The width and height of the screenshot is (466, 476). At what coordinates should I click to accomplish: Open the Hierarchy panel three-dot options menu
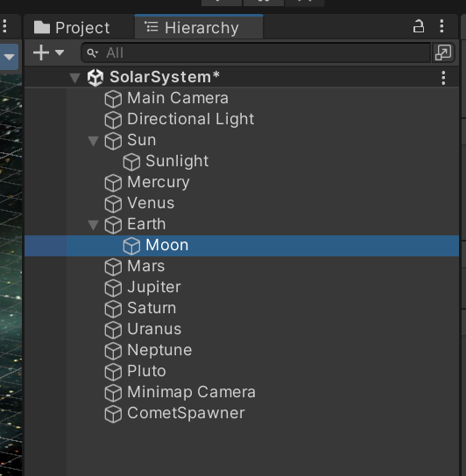441,26
